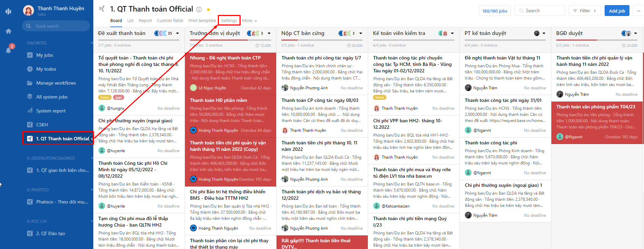Screen dimensions: 644x249
Task: Click assignee avatars in BGĐ duyệt column
Action: click(626, 33)
